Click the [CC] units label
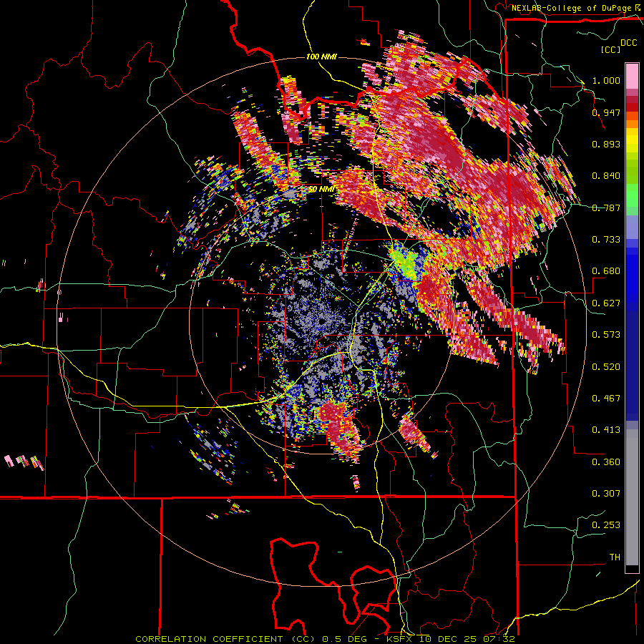This screenshot has height=644, width=644. [611, 49]
